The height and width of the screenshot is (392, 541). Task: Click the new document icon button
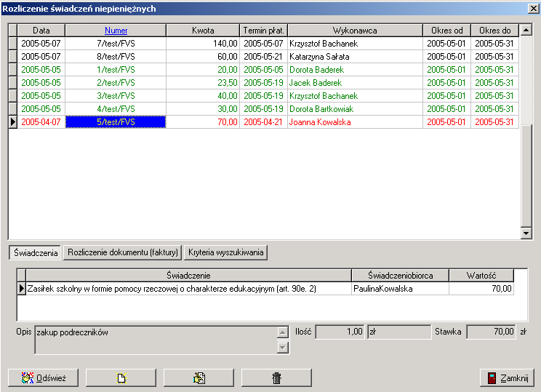click(121, 378)
